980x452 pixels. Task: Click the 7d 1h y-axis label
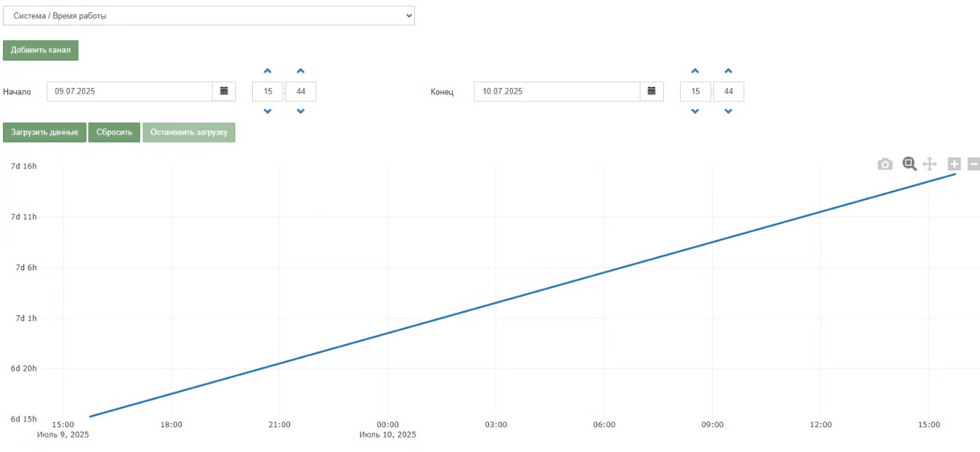click(26, 318)
